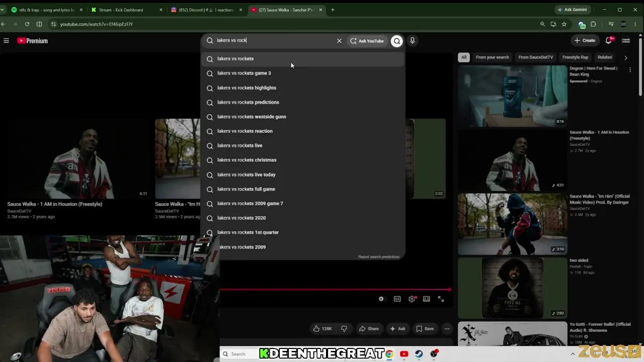Toggle closed captions (CC) in player
Viewport: 644px width, 362px height.
[x=397, y=299]
